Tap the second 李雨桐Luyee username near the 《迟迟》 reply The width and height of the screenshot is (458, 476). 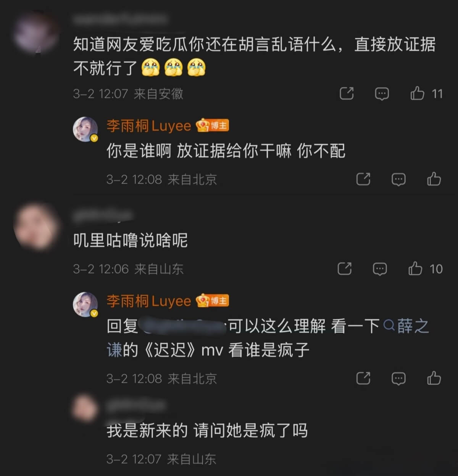148,301
